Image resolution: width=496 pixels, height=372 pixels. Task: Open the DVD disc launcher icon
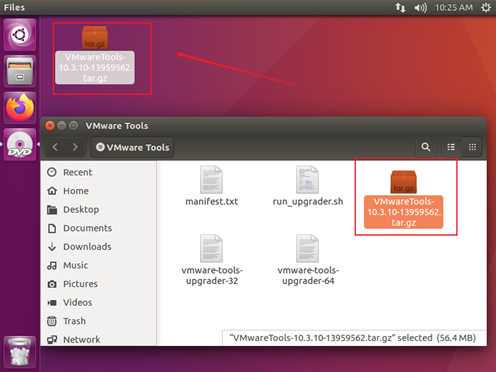(20, 144)
